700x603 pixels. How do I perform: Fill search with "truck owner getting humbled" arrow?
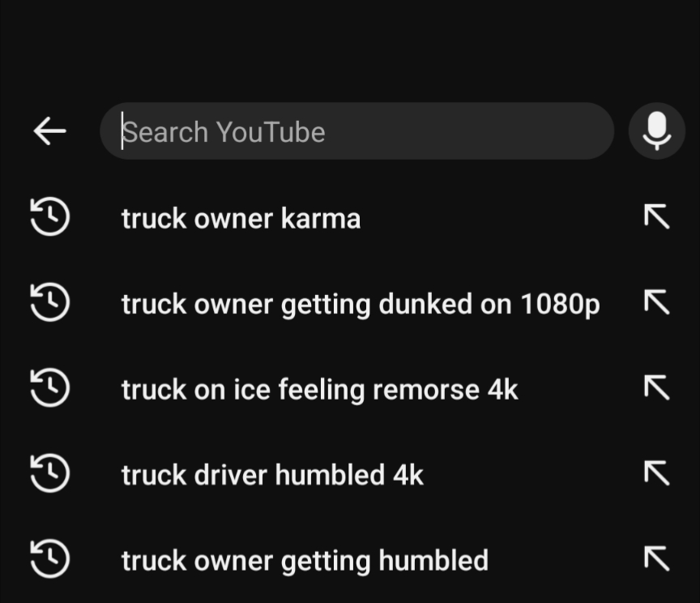(x=656, y=559)
